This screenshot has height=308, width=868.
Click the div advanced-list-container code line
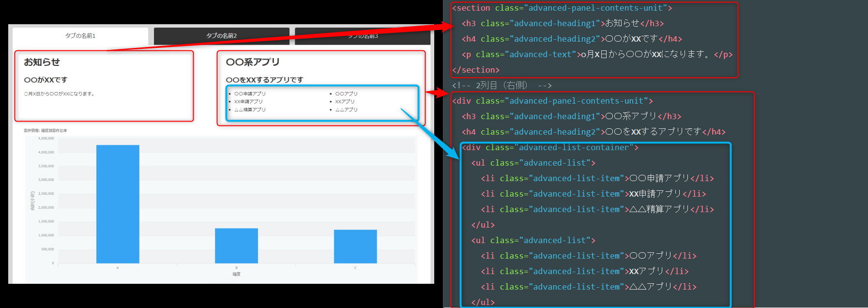(x=550, y=147)
